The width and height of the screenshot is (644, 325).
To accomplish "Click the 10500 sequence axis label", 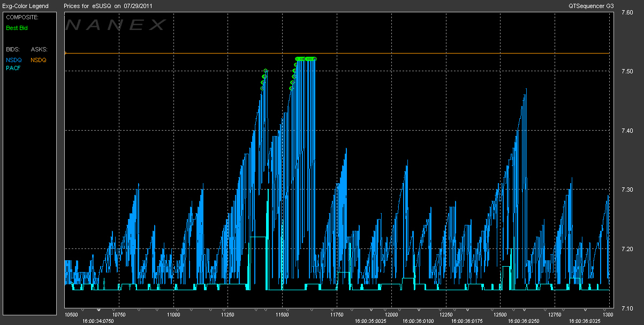I will (71, 315).
